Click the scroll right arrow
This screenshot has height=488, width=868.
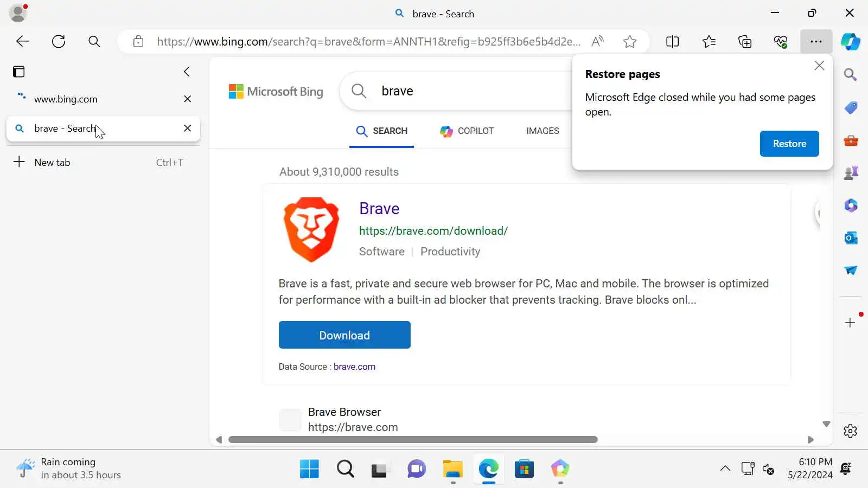(810, 440)
